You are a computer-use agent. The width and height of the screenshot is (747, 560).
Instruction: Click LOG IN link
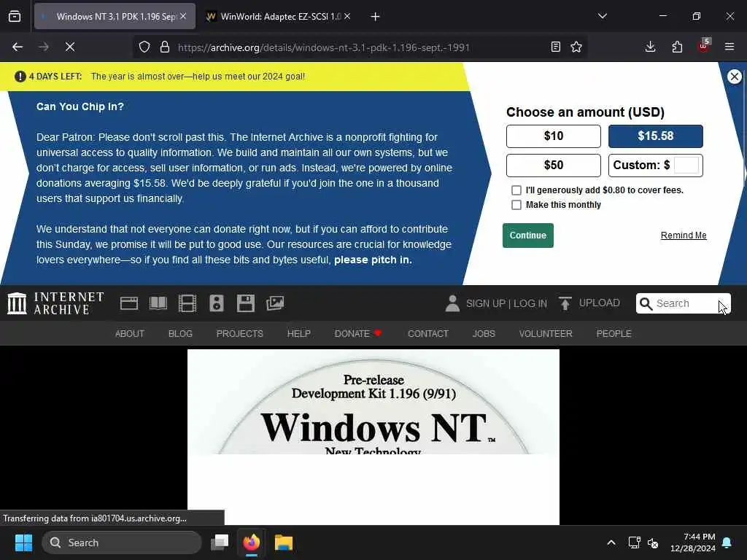click(x=530, y=303)
